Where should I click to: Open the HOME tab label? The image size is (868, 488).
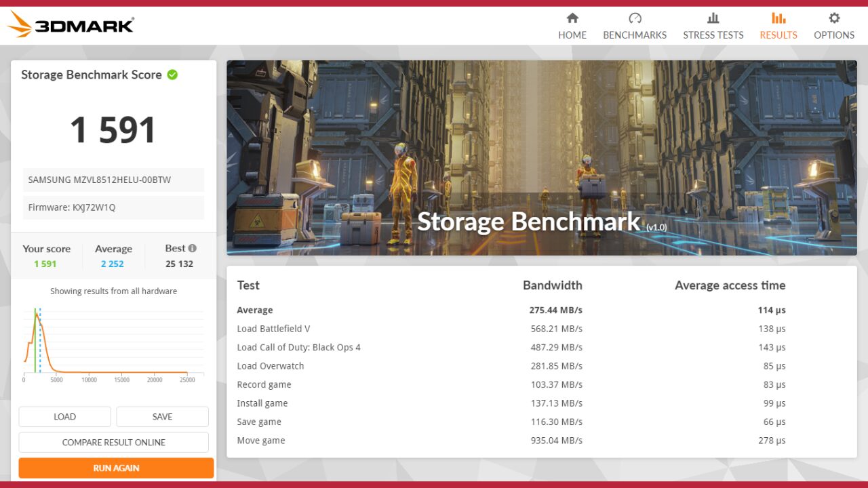click(572, 35)
